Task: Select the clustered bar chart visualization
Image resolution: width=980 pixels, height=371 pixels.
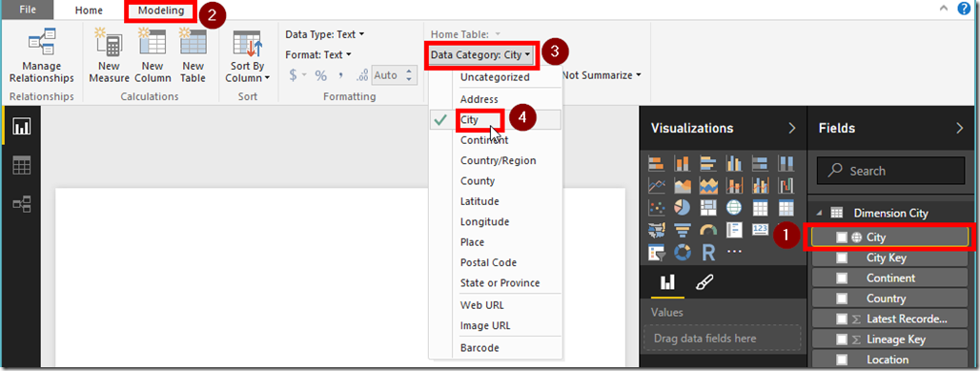Action: (708, 164)
